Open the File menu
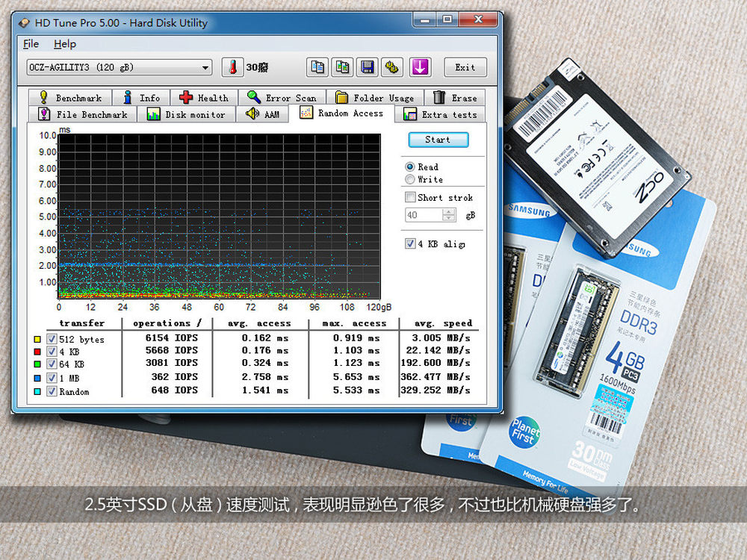 click(31, 44)
